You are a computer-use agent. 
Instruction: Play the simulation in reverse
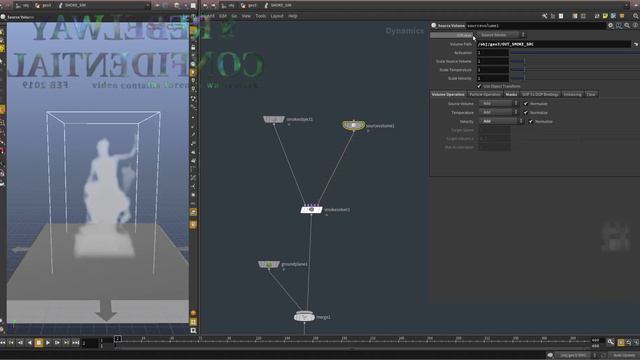[x=29, y=343]
